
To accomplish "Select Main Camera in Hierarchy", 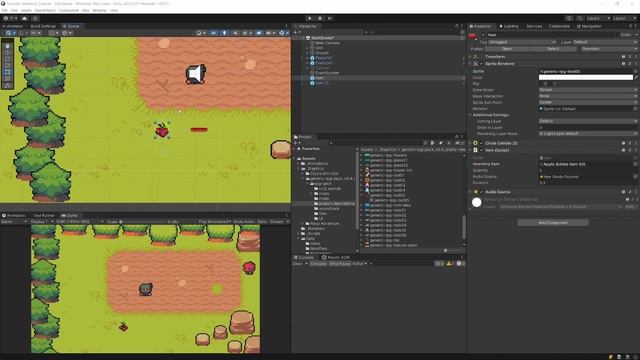I will pyautogui.click(x=327, y=43).
